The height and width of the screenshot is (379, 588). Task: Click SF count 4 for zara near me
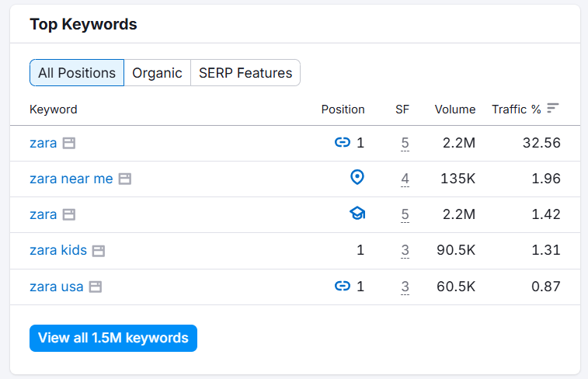[405, 179]
